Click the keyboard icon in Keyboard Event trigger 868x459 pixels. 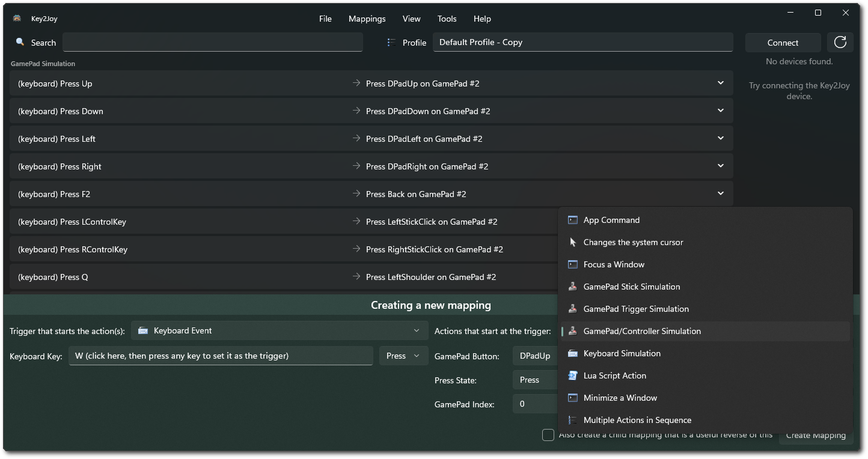tap(142, 330)
